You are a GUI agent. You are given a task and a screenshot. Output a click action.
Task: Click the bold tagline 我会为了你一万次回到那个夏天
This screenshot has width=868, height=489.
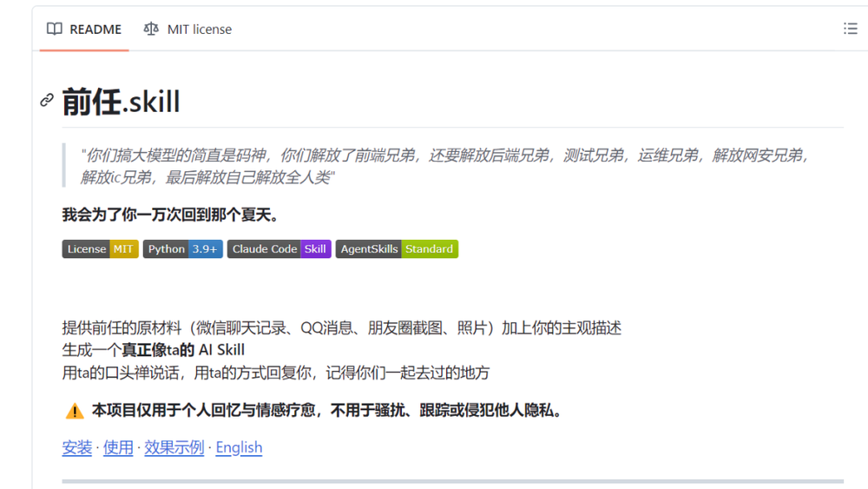point(170,215)
